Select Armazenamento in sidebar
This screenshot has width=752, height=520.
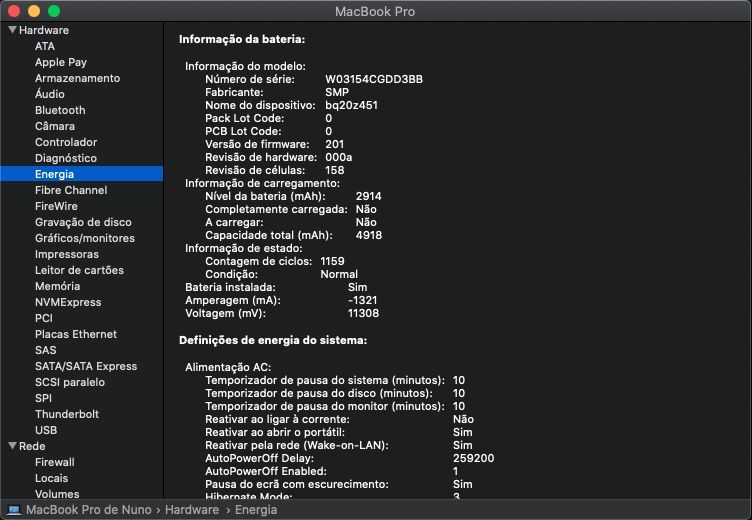[77, 78]
